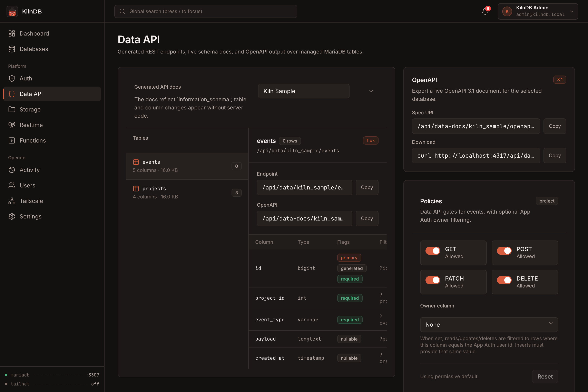Image resolution: width=588 pixels, height=392 pixels.
Task: Open the Users page
Action: coord(52,186)
